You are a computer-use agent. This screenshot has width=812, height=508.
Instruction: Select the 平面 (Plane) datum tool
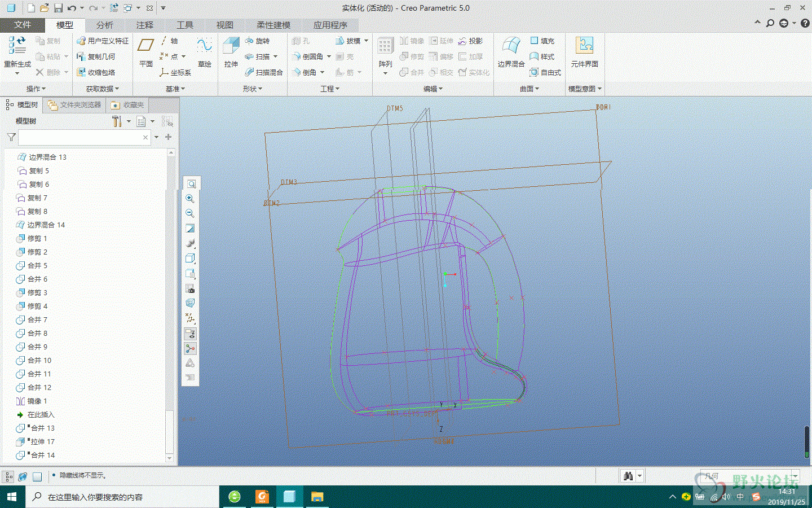146,52
